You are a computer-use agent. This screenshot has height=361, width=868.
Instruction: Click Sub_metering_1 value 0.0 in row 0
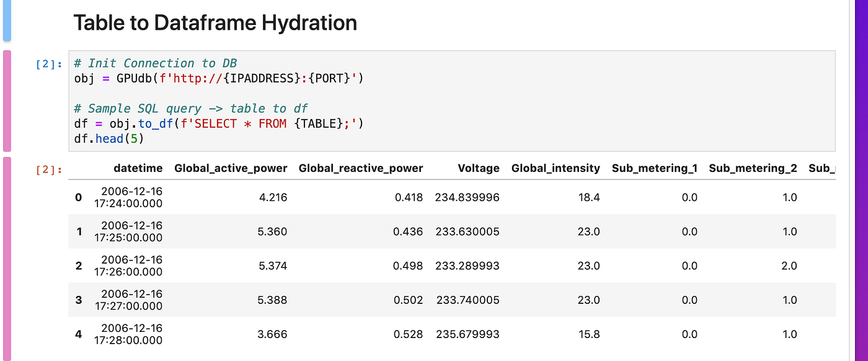coord(689,197)
